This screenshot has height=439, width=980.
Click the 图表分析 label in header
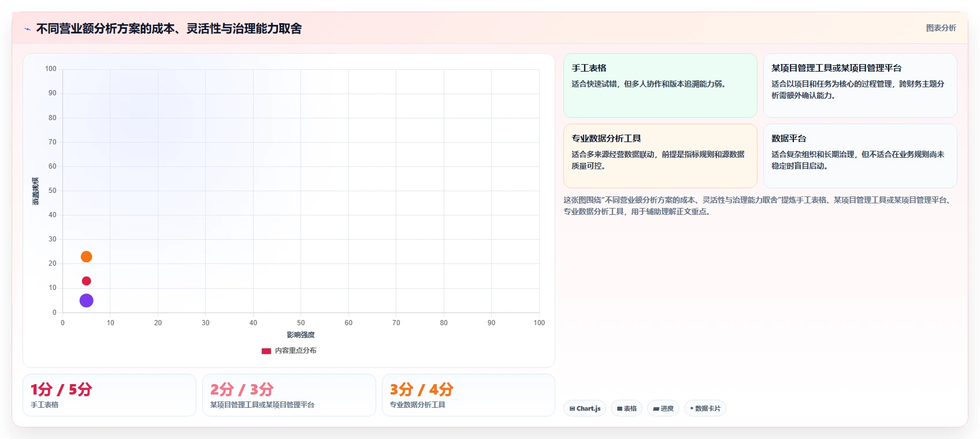(941, 28)
